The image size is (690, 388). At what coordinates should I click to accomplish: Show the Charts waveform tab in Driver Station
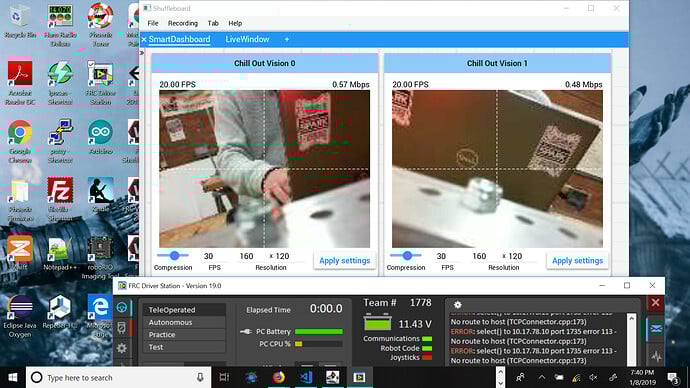coord(656,356)
